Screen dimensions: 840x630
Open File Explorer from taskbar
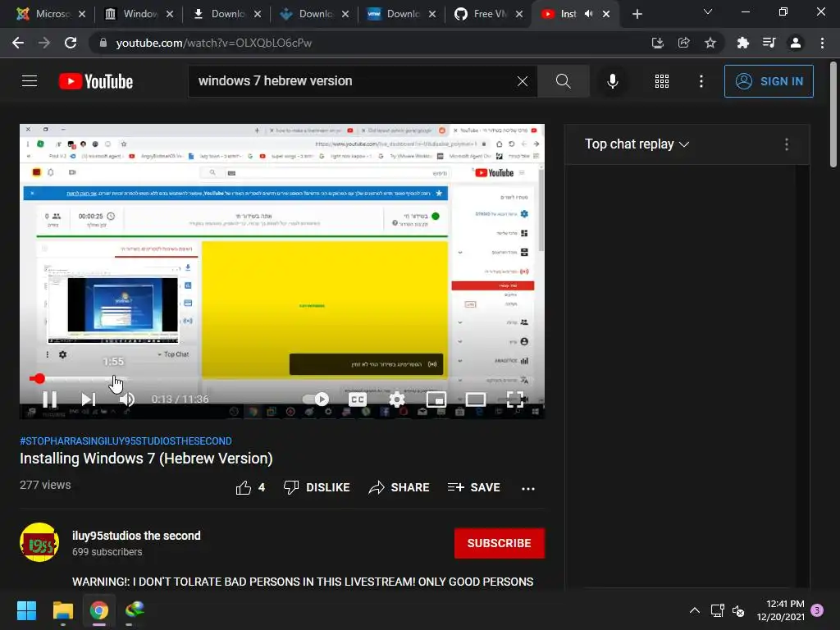(x=62, y=610)
